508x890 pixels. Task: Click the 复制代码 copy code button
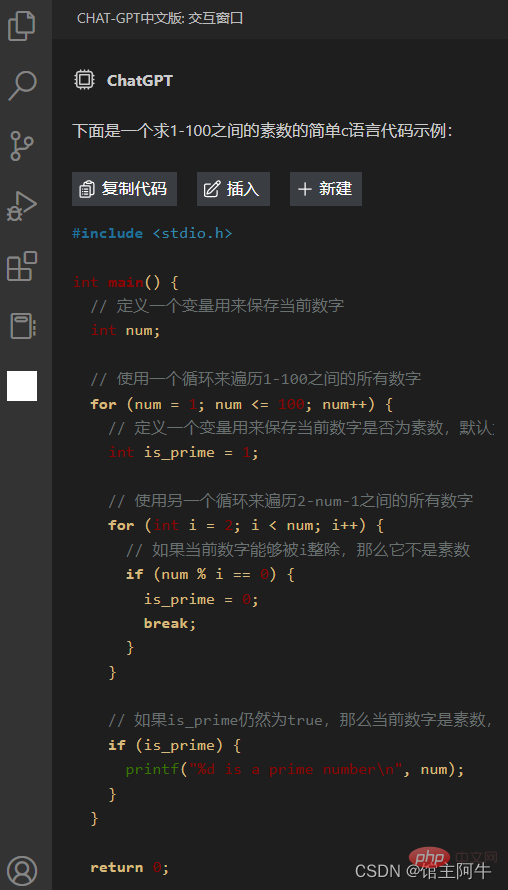click(x=124, y=189)
